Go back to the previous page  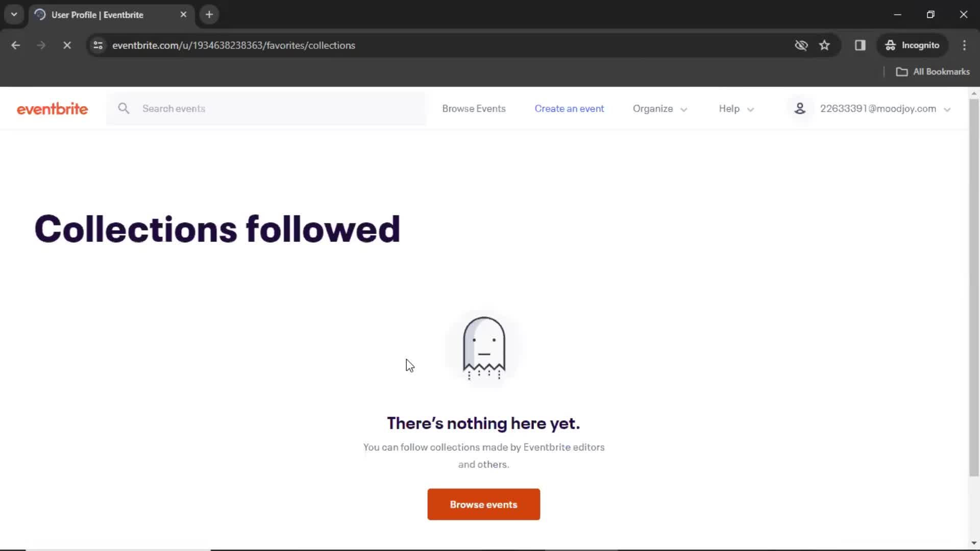point(16,45)
